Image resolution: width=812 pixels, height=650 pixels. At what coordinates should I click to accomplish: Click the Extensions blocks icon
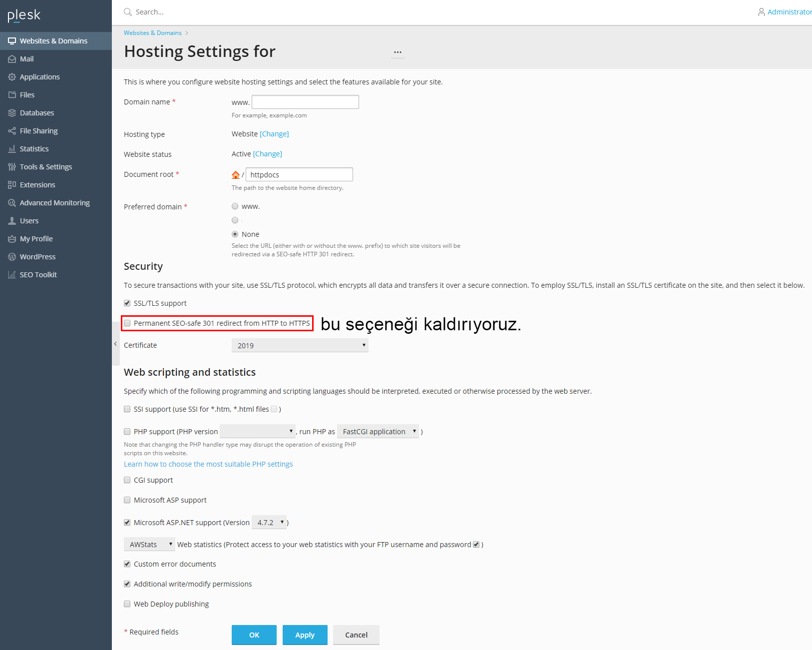12,185
